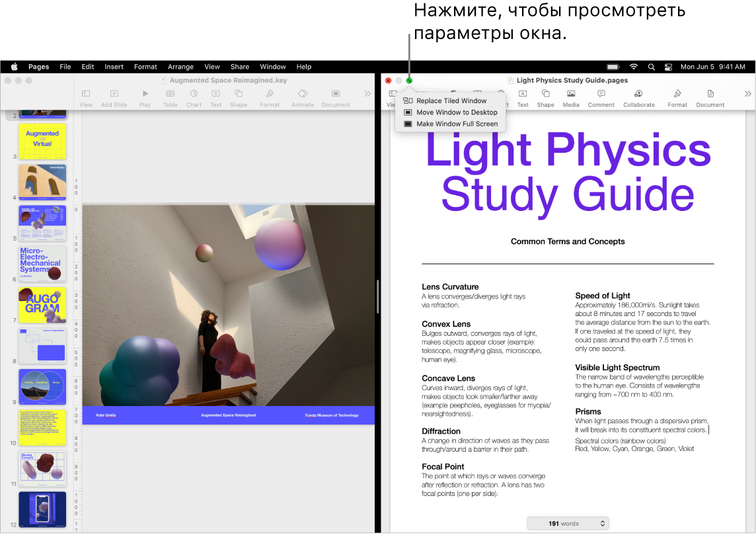Image resolution: width=756 pixels, height=535 pixels.
Task: Open the Wi-Fi menu bar icon
Action: 633,66
